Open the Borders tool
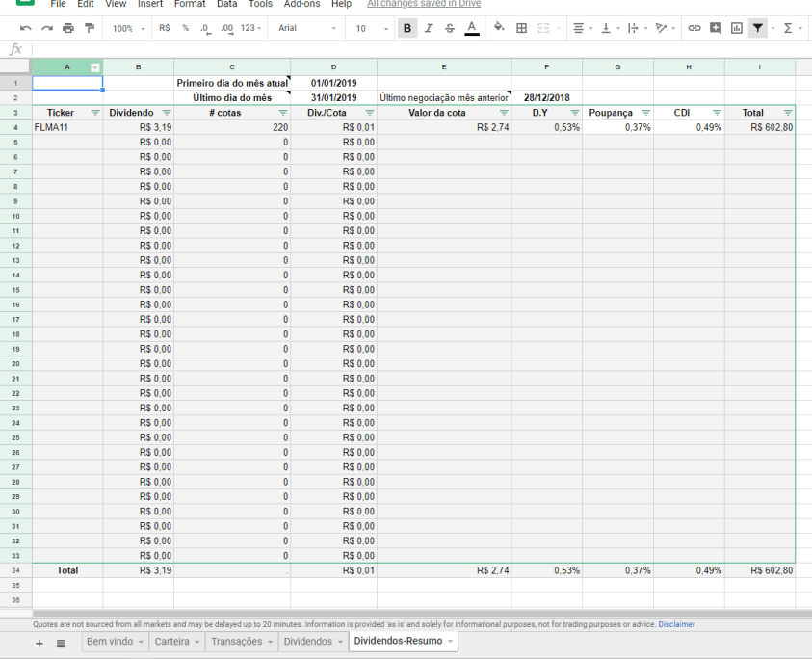The height and width of the screenshot is (659, 812). pyautogui.click(x=521, y=28)
